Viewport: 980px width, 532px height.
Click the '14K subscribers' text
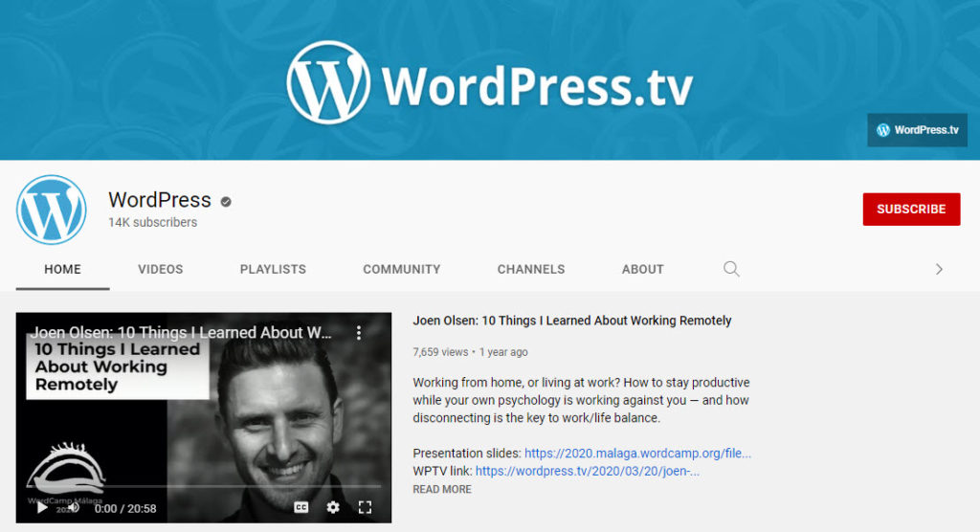(x=152, y=222)
